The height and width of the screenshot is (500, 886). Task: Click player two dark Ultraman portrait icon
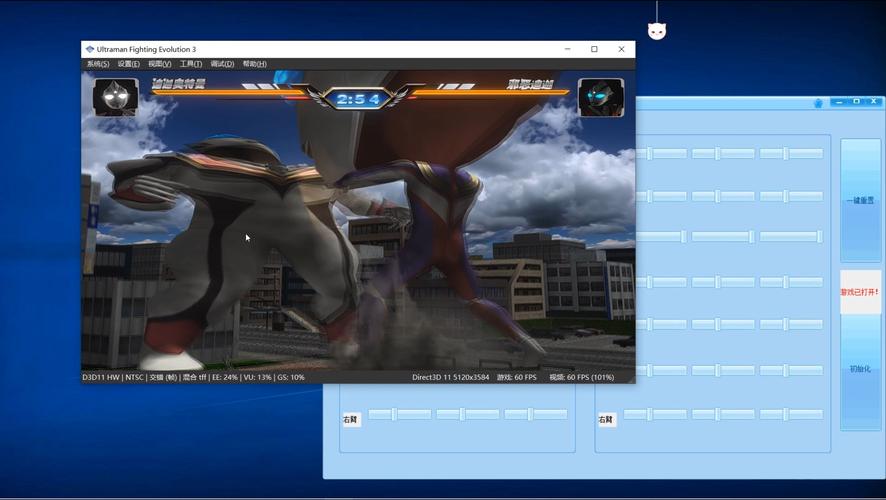click(x=600, y=98)
